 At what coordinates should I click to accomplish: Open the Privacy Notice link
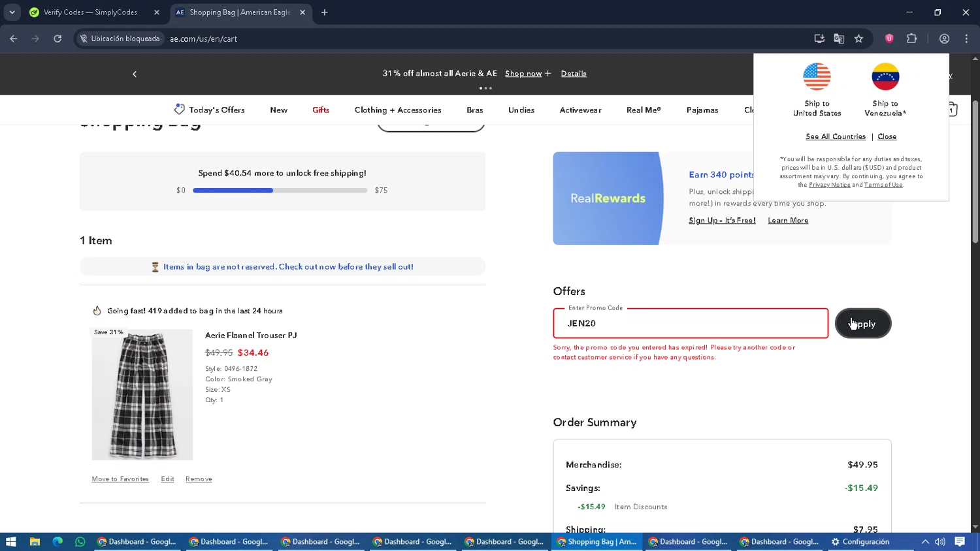(830, 185)
